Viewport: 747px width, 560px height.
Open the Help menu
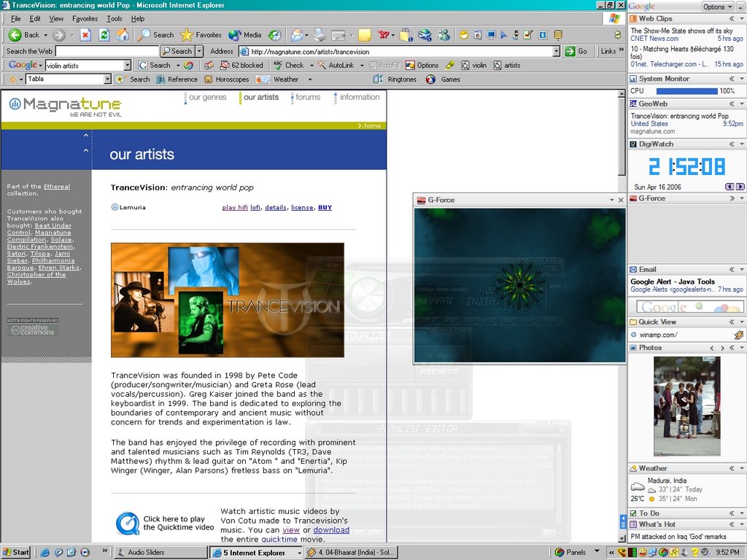[138, 18]
